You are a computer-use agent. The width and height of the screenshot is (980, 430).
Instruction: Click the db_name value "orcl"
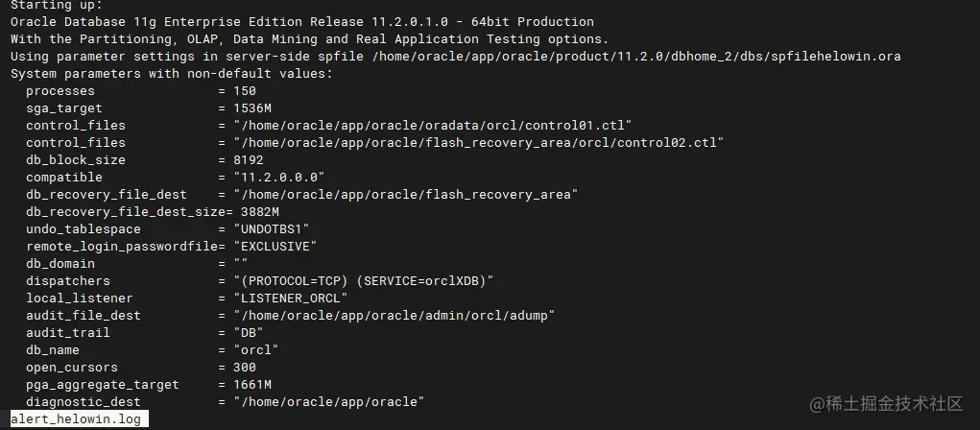pos(256,350)
